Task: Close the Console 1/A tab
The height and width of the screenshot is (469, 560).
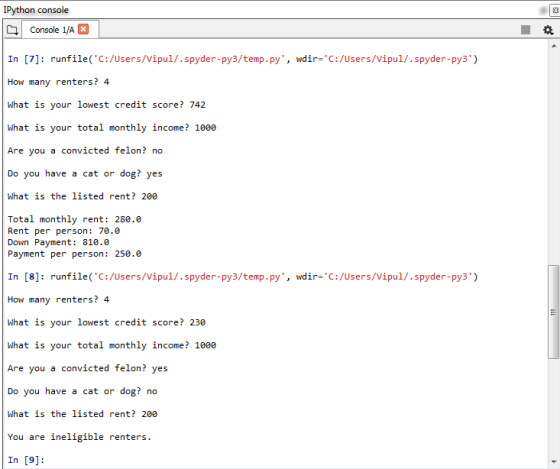Action: pyautogui.click(x=83, y=29)
